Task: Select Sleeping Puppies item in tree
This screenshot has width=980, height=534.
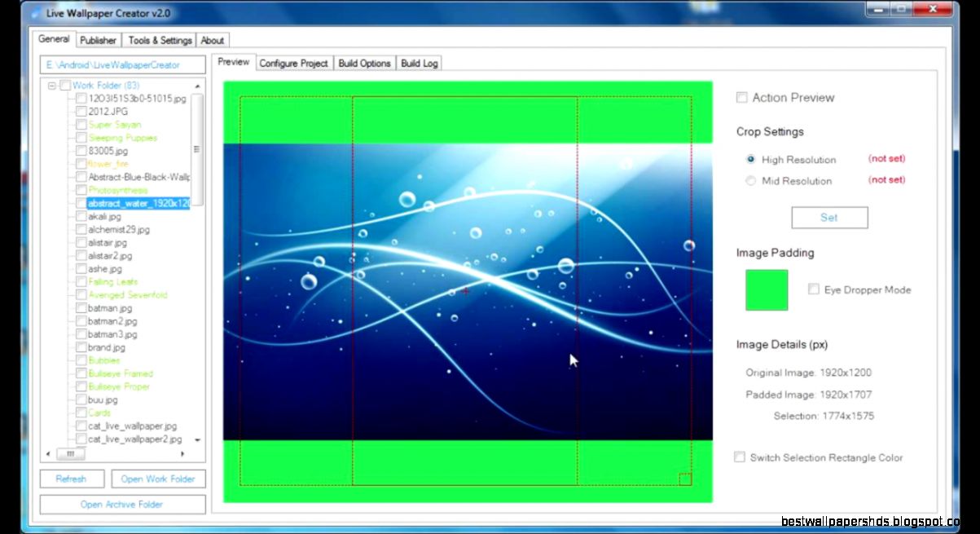Action: coord(123,138)
